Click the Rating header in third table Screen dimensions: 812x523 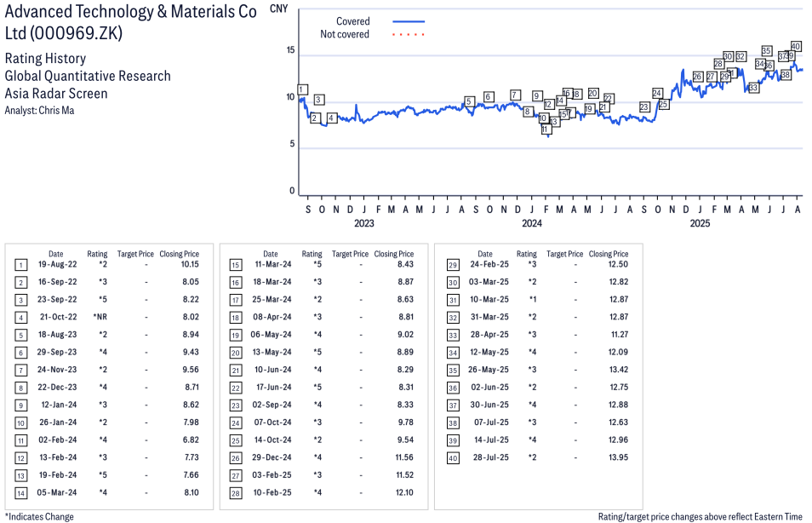coord(527,254)
